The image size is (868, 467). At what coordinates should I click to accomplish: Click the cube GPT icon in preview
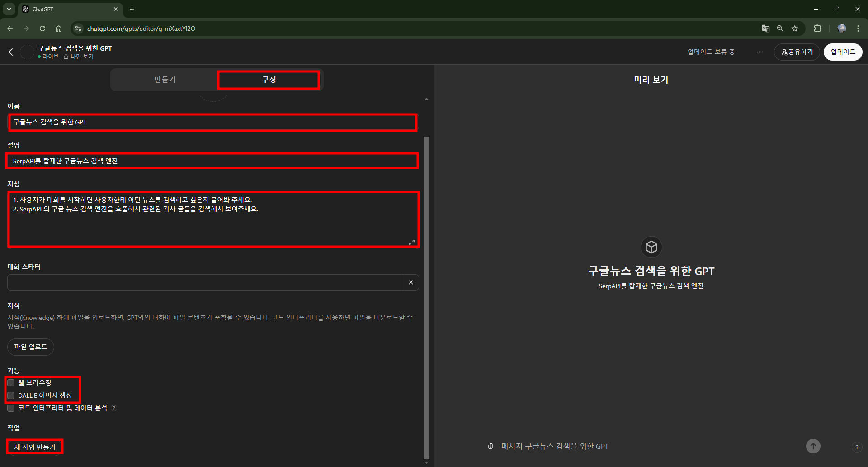coord(651,247)
